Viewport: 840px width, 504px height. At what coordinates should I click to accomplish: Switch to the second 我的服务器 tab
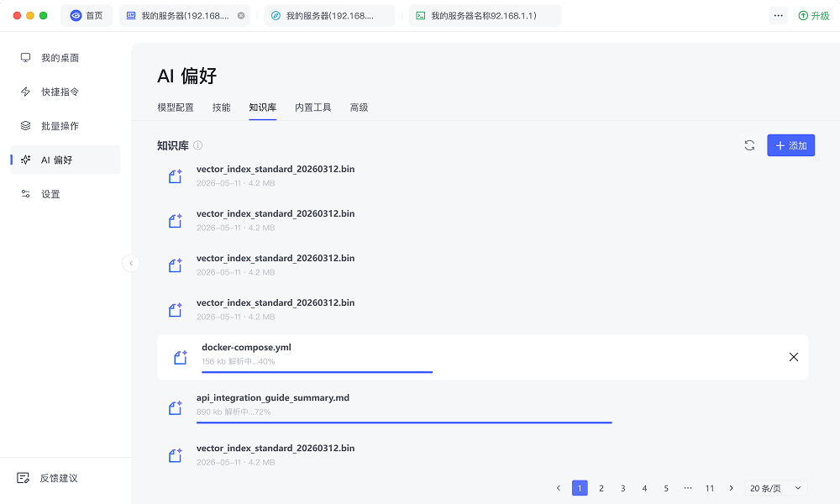pos(329,15)
